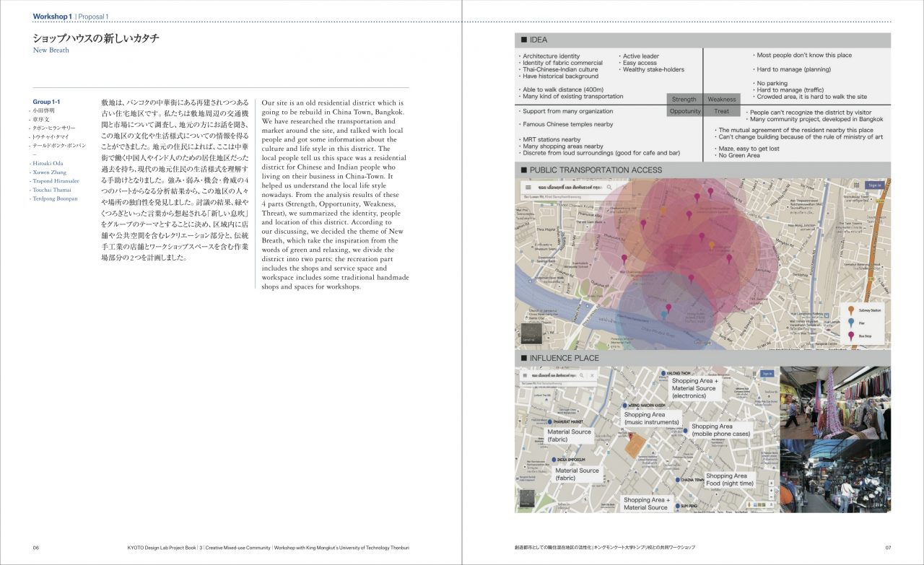Select the blue pier marker near the river
Viewport: 924px width, 565px height.
pos(663,315)
